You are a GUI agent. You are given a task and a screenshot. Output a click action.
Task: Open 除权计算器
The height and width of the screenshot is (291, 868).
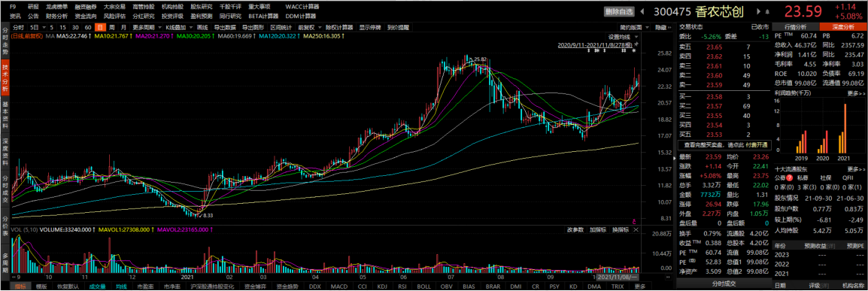pos(339,27)
